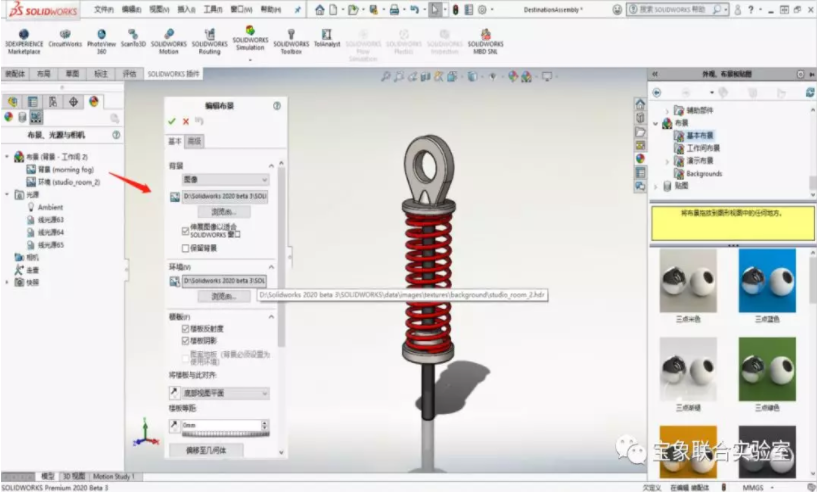
Task: Collapse the scene node in the DisplayManager tree
Action: click(x=7, y=156)
